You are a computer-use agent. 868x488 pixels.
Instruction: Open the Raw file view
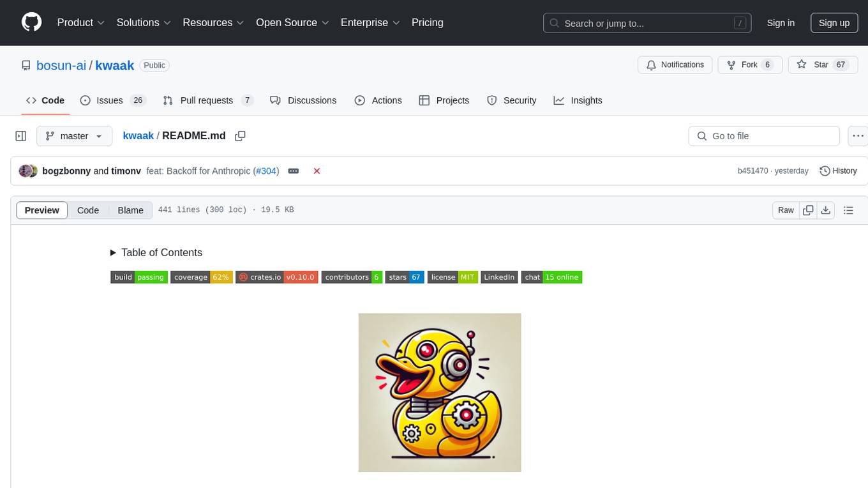pyautogui.click(x=786, y=210)
